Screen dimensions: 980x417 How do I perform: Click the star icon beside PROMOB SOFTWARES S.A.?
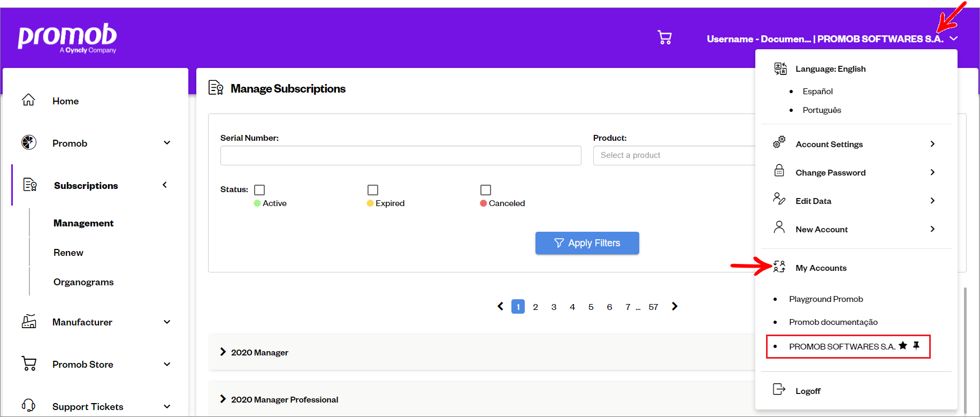(903, 345)
